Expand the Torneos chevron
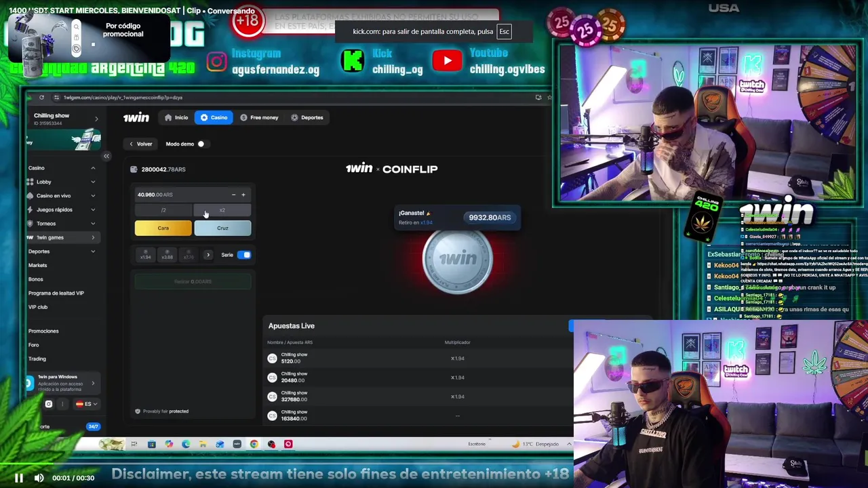This screenshot has height=488, width=868. [x=93, y=224]
